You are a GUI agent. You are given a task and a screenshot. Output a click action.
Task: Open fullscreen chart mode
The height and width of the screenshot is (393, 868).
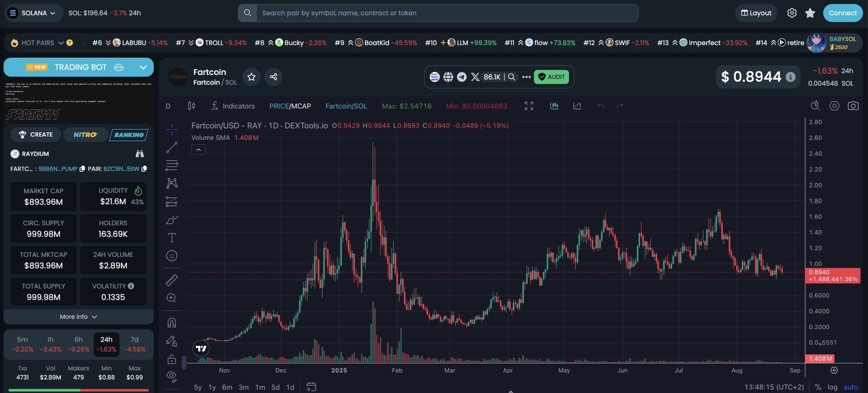[529, 106]
